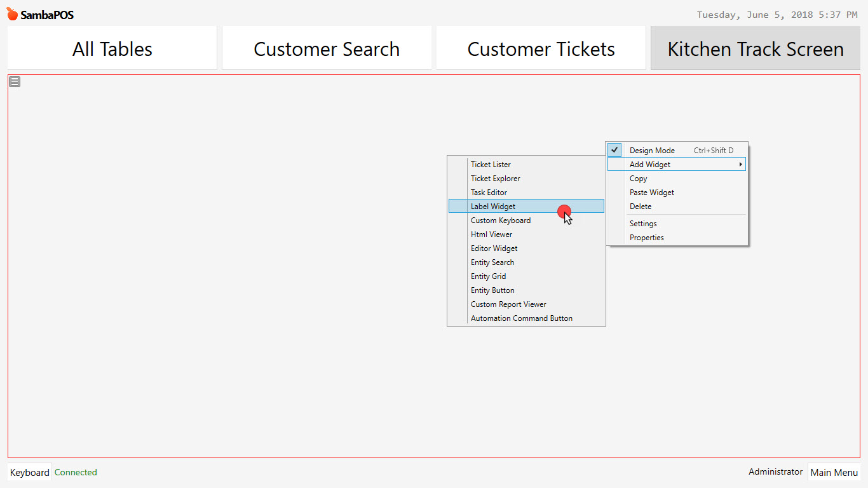Switch to the Customer Tickets tab
Viewport: 868px width, 488px height.
coord(541,48)
